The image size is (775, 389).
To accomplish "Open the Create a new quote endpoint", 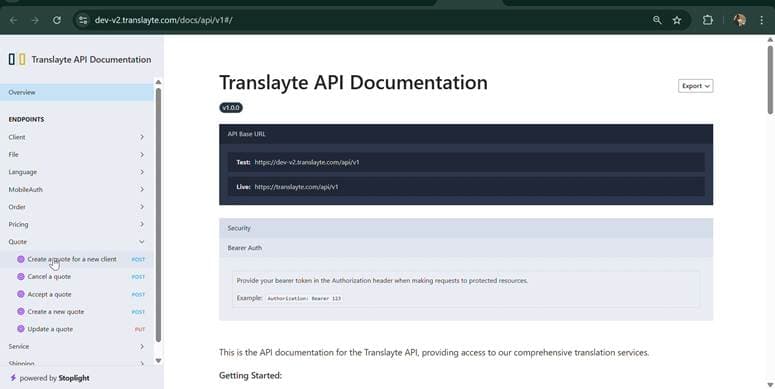I will click(x=77, y=312).
